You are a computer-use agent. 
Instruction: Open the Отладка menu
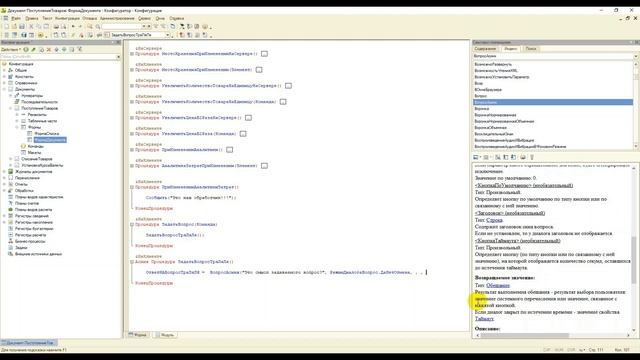(x=90, y=18)
